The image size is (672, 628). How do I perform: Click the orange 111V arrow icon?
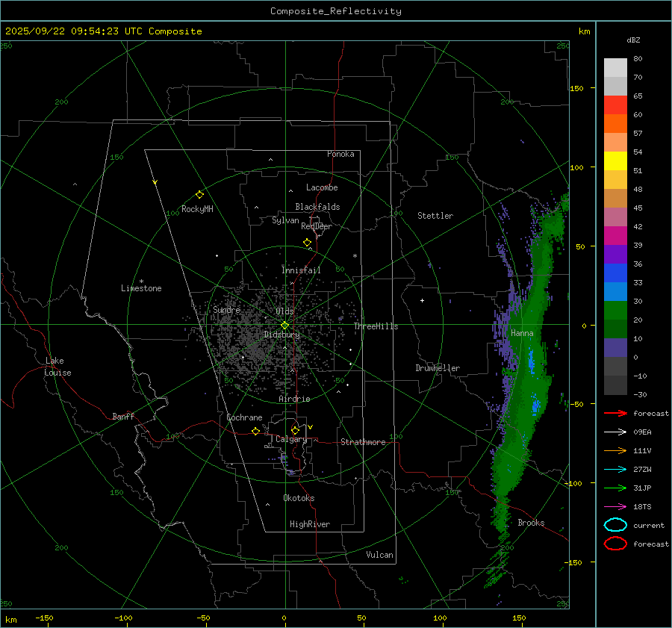[x=615, y=450]
